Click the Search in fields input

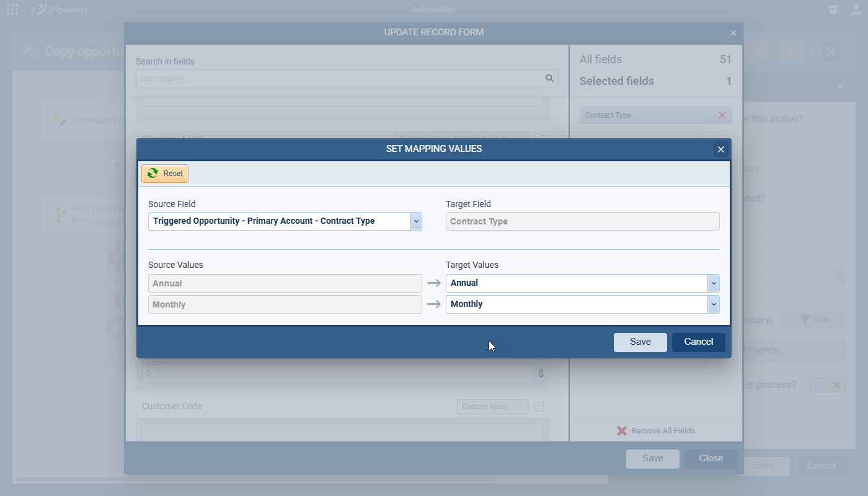[338, 79]
